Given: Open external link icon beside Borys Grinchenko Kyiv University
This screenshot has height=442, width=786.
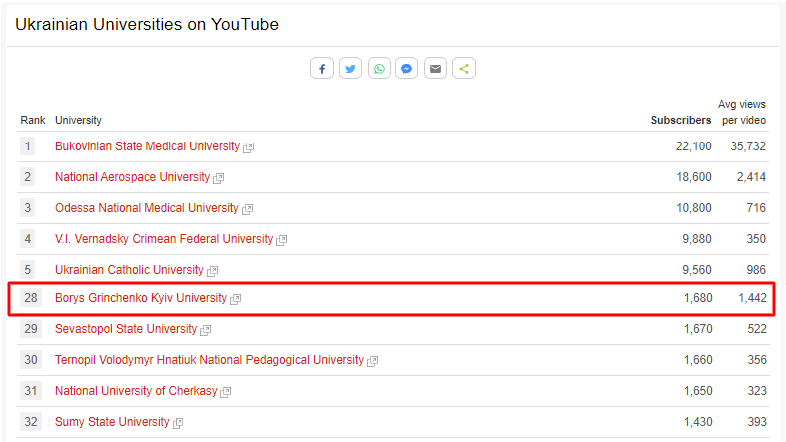Looking at the screenshot, I should [236, 299].
